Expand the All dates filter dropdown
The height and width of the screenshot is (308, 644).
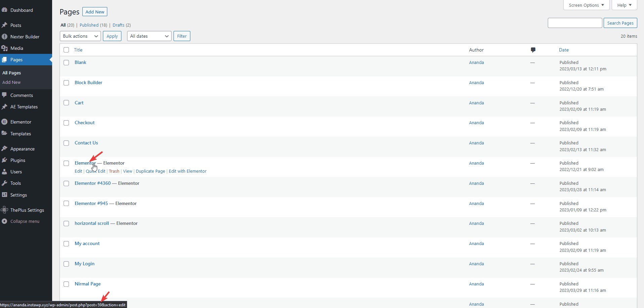149,36
